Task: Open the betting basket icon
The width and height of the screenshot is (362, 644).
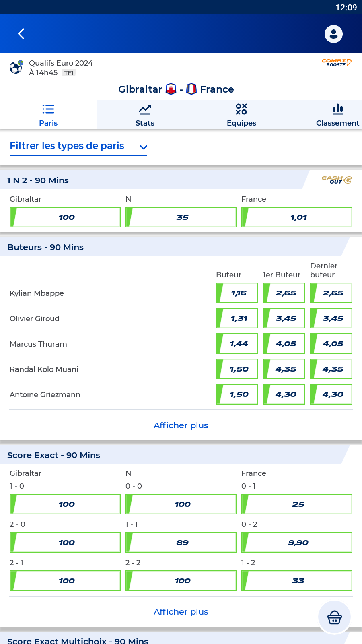Action: tap(334, 617)
